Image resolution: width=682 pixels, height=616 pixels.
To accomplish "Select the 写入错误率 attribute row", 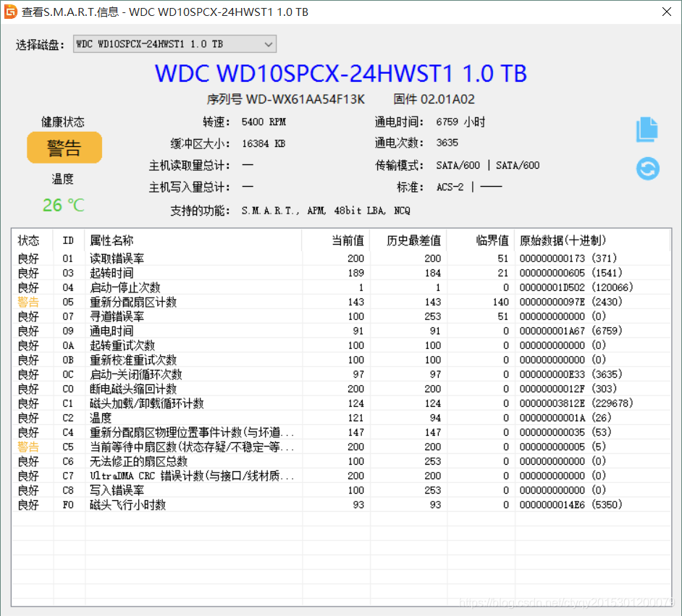I will click(x=341, y=490).
